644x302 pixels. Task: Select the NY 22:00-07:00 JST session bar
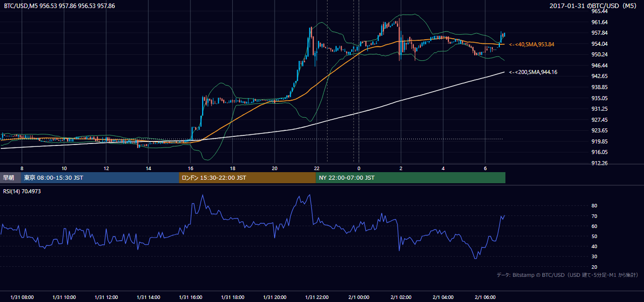click(x=411, y=178)
